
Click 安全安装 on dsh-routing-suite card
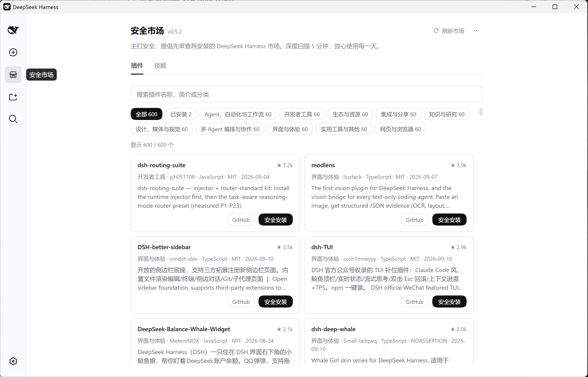tap(275, 220)
